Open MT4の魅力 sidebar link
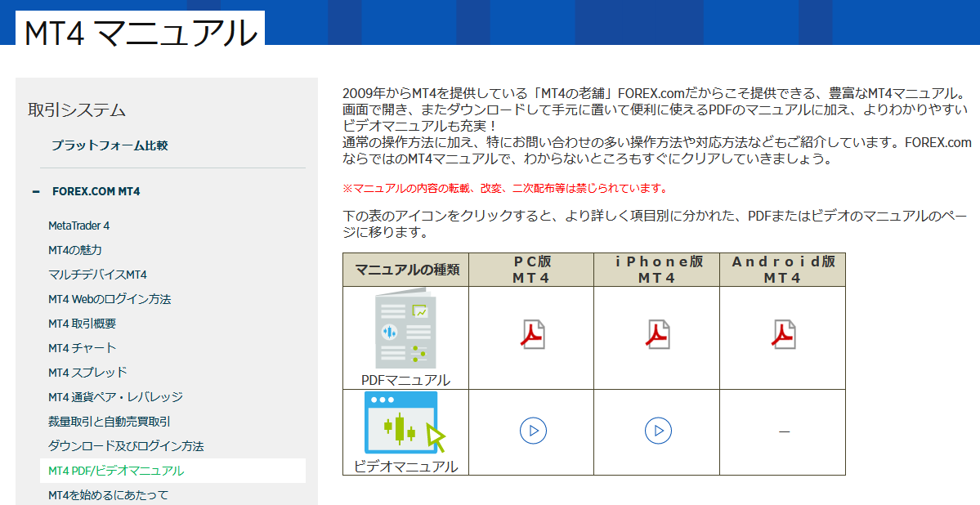980x505 pixels. click(x=75, y=250)
